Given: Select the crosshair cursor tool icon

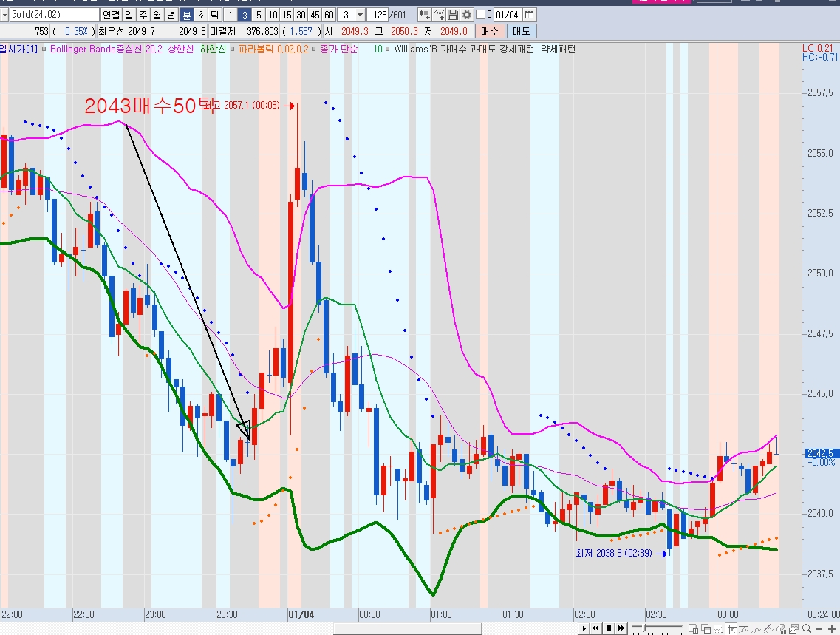Looking at the screenshot, I should coord(732,628).
